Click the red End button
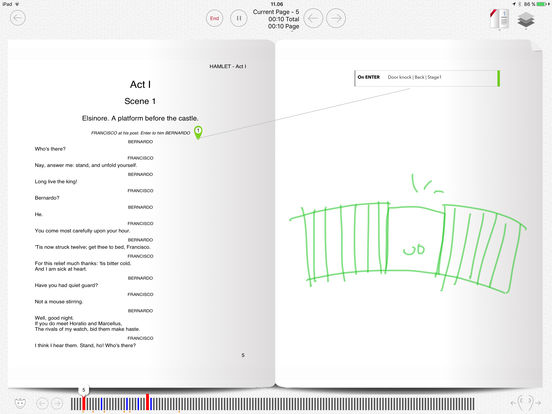Viewport: 552px width, 414px height. (214, 18)
